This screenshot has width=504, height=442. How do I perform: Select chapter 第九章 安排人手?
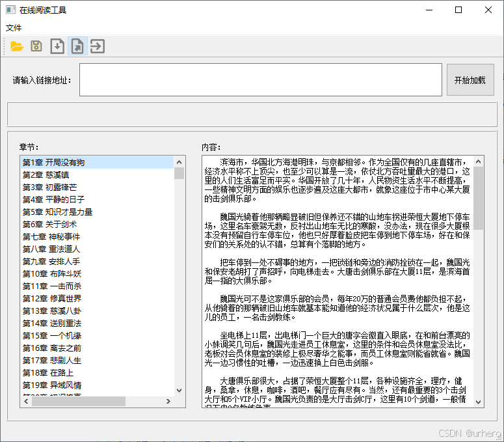pos(97,262)
